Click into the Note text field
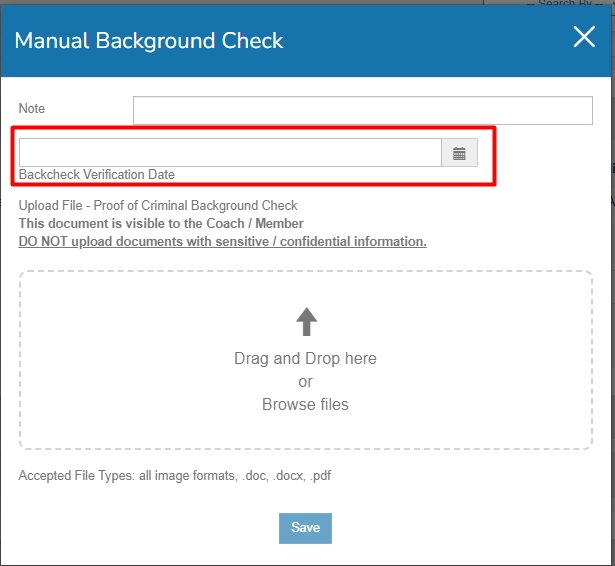This screenshot has height=566, width=615. click(x=362, y=110)
